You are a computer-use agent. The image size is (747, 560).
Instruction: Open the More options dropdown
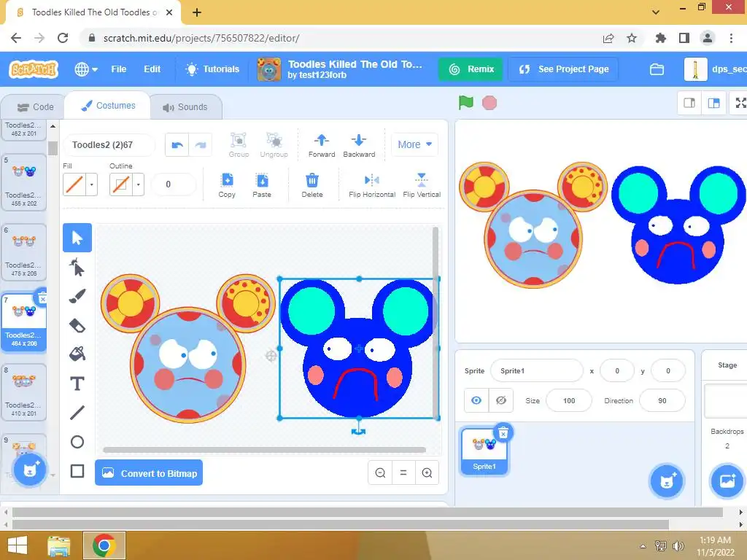pyautogui.click(x=414, y=144)
